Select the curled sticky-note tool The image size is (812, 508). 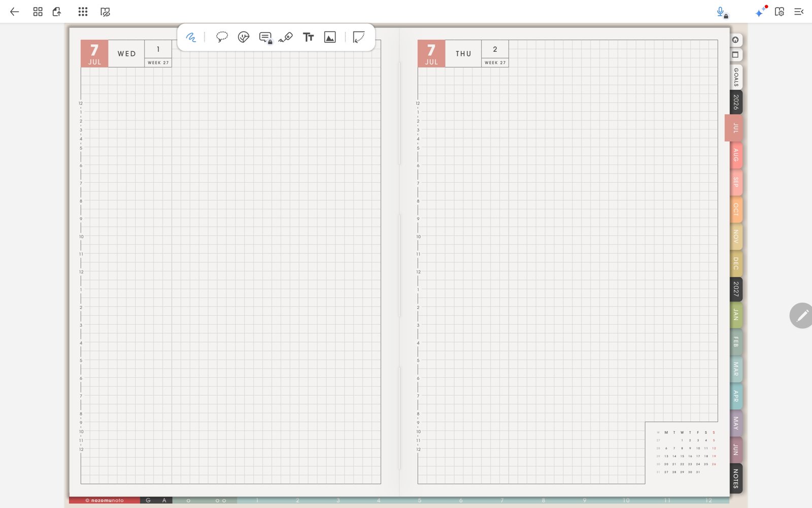point(359,37)
